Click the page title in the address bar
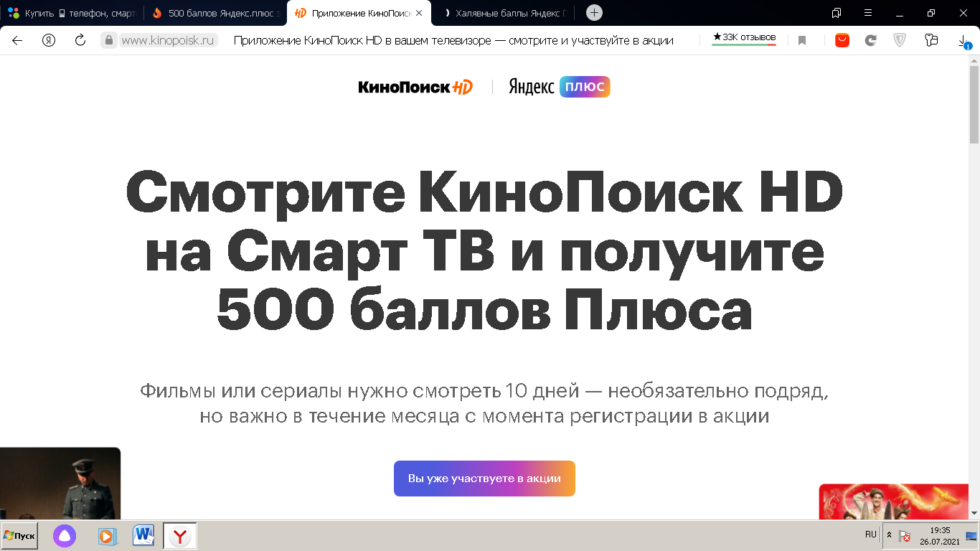The height and width of the screenshot is (551, 980). (x=453, y=40)
